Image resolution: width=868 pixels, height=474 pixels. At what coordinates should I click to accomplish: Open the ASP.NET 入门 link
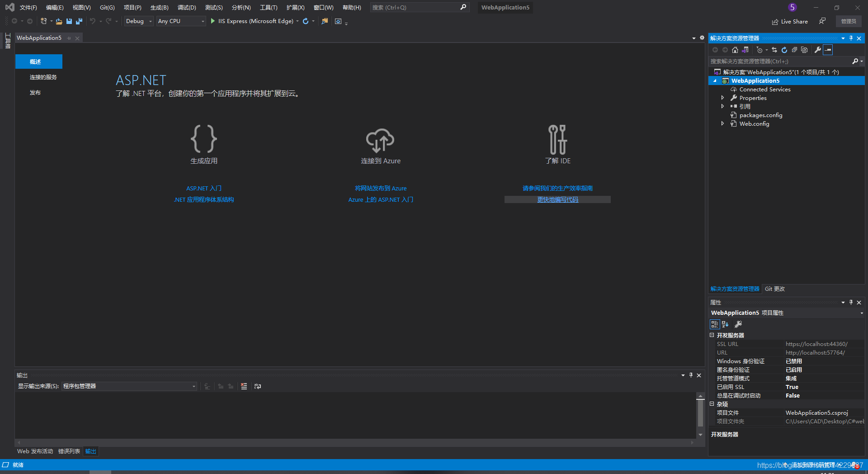204,188
